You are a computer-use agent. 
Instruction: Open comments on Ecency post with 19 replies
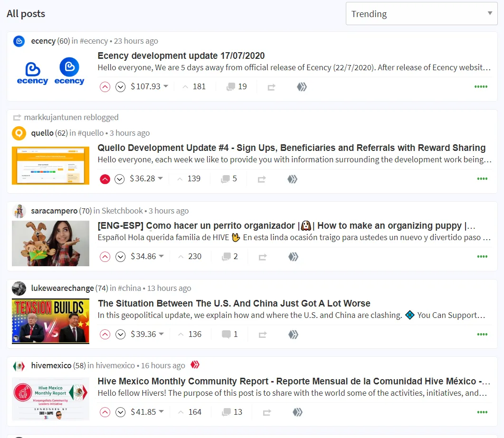(x=237, y=87)
